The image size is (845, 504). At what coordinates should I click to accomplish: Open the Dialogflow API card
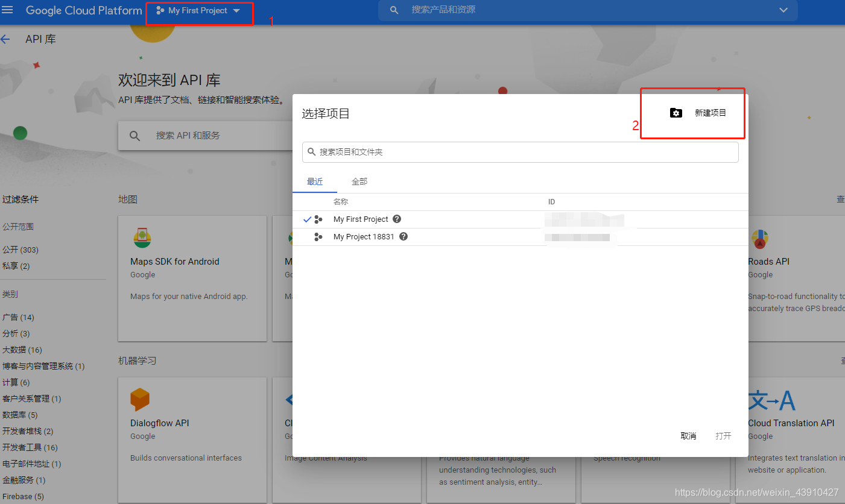192,440
